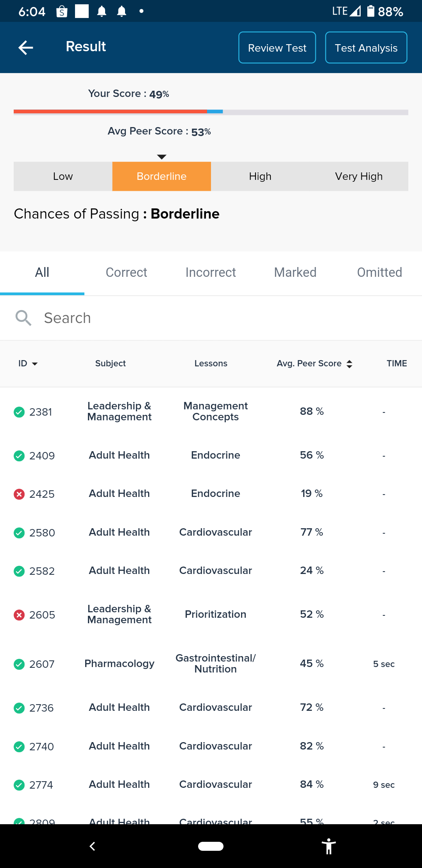This screenshot has width=422, height=868.
Task: Click the search magnifier icon
Action: 23,318
